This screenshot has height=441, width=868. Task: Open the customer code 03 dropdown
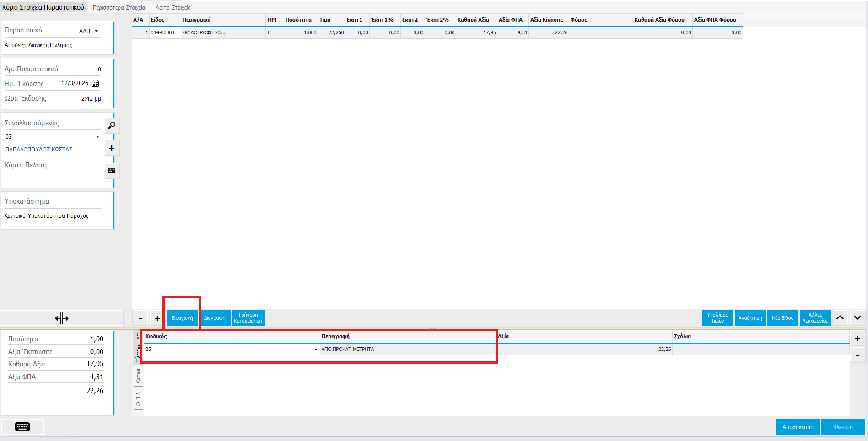pyautogui.click(x=97, y=137)
